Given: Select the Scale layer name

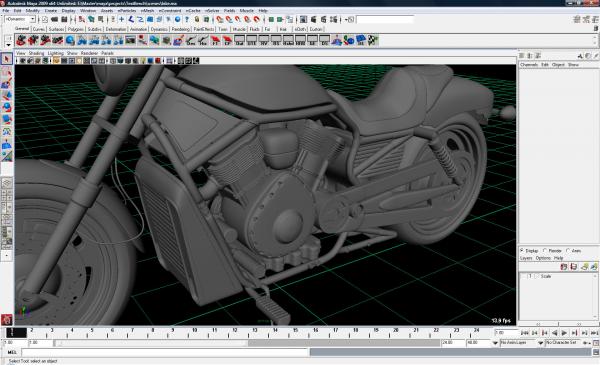Looking at the screenshot, I should 546,276.
